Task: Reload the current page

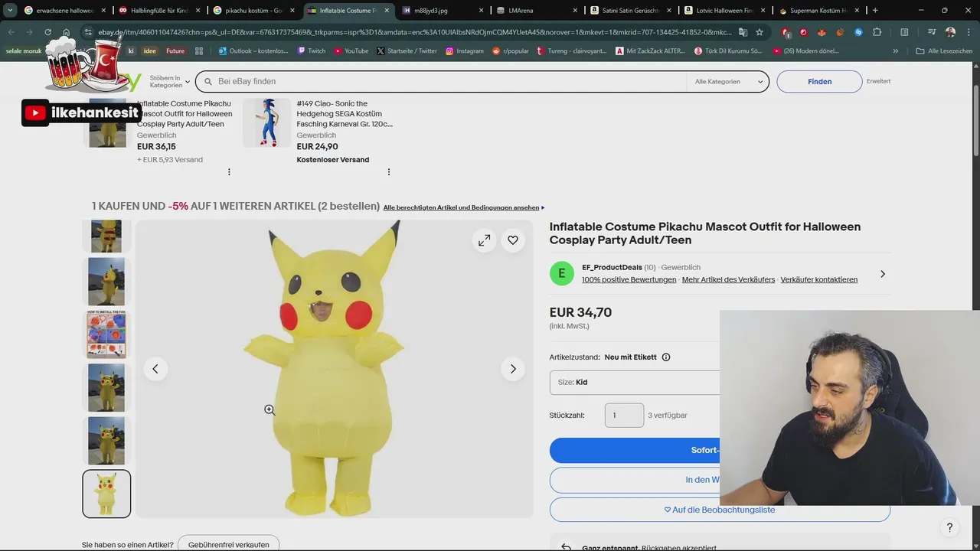Action: [x=47, y=32]
